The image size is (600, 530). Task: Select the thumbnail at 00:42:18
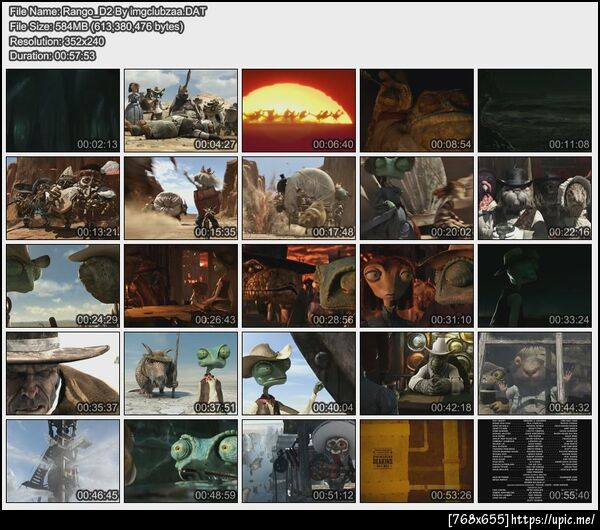[x=417, y=373]
